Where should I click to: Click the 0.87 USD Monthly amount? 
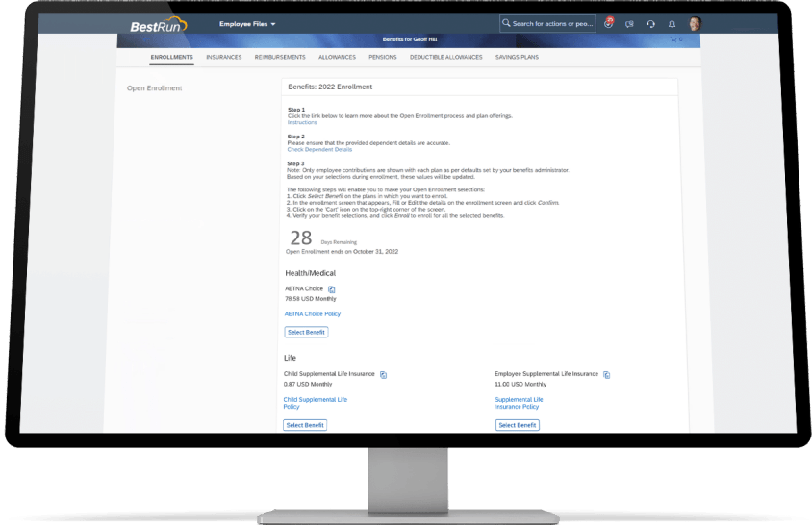[x=308, y=385]
